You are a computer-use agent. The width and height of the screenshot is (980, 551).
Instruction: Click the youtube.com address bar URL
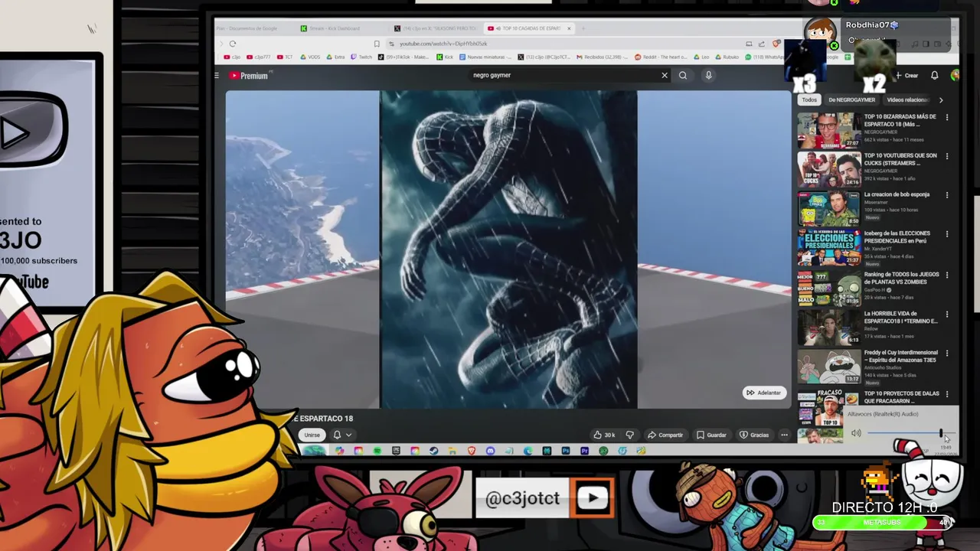[x=443, y=44]
